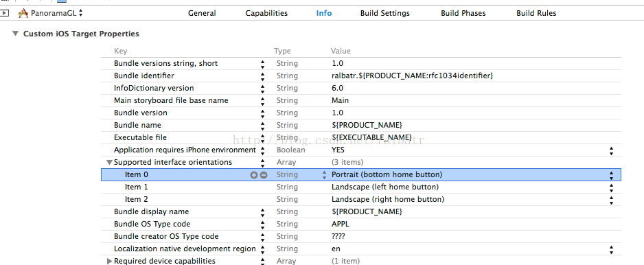This screenshot has height=265, width=644.
Task: Click the PanoramaGL target app icon
Action: point(23,13)
